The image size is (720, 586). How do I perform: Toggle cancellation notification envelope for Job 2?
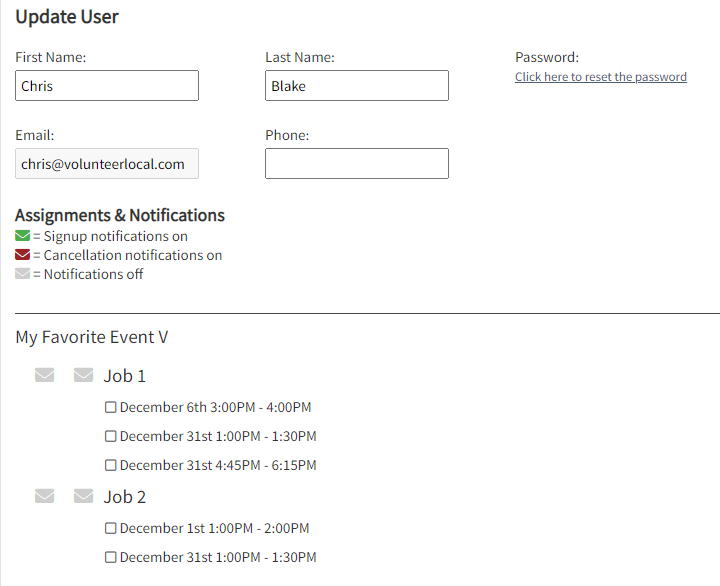pos(84,496)
